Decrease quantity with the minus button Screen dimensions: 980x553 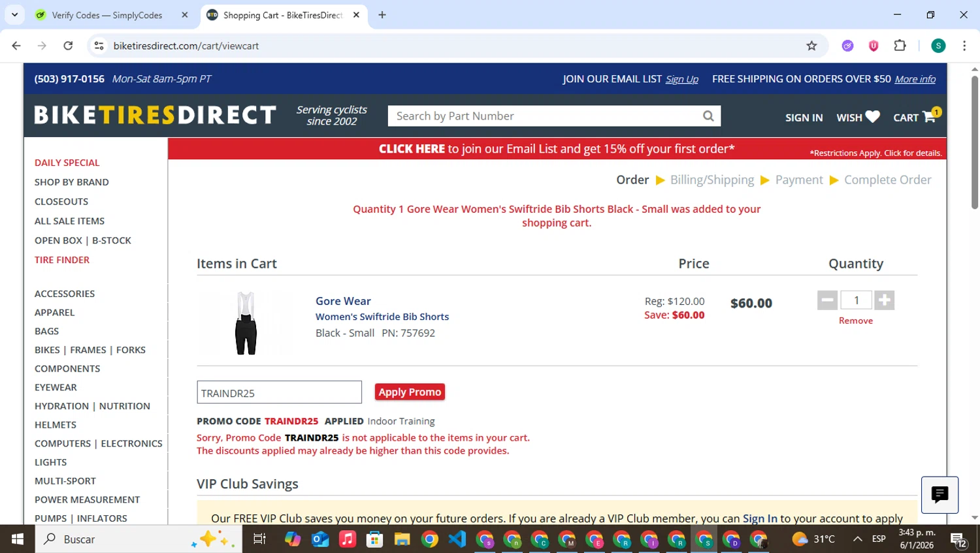click(x=827, y=300)
